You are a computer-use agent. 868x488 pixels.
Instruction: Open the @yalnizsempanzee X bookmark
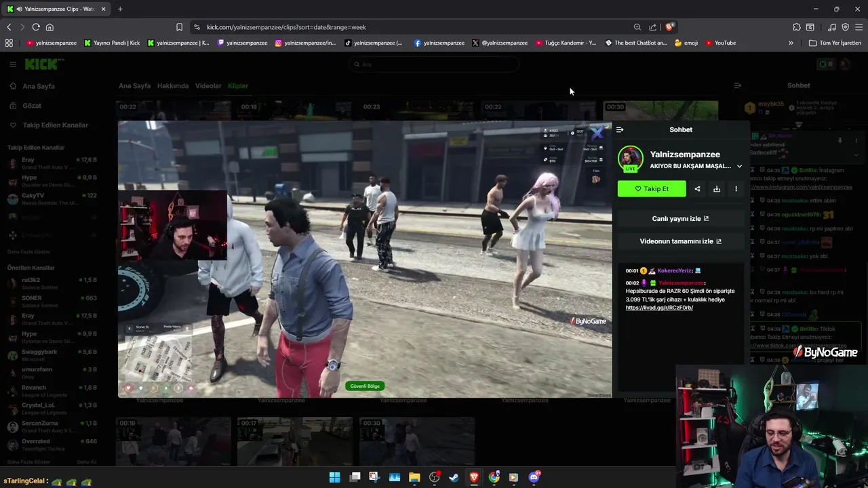click(500, 43)
